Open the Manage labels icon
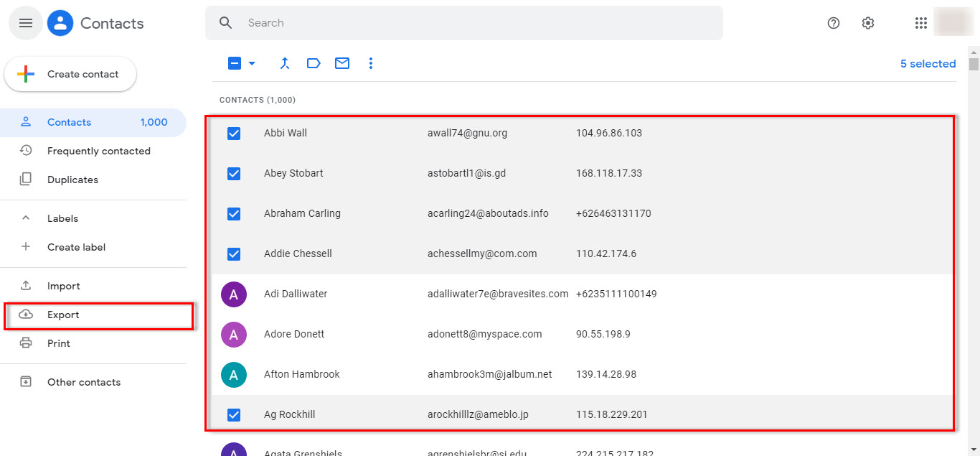This screenshot has height=456, width=980. tap(314, 63)
